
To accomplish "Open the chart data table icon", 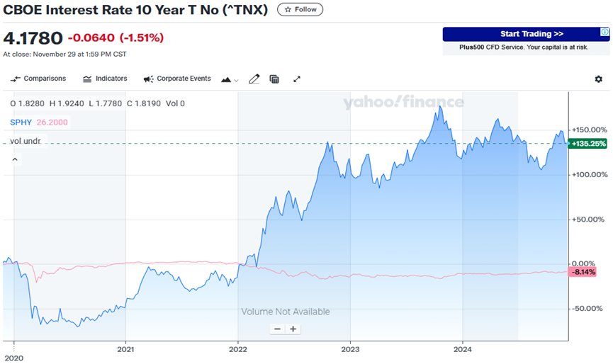I will 274,79.
